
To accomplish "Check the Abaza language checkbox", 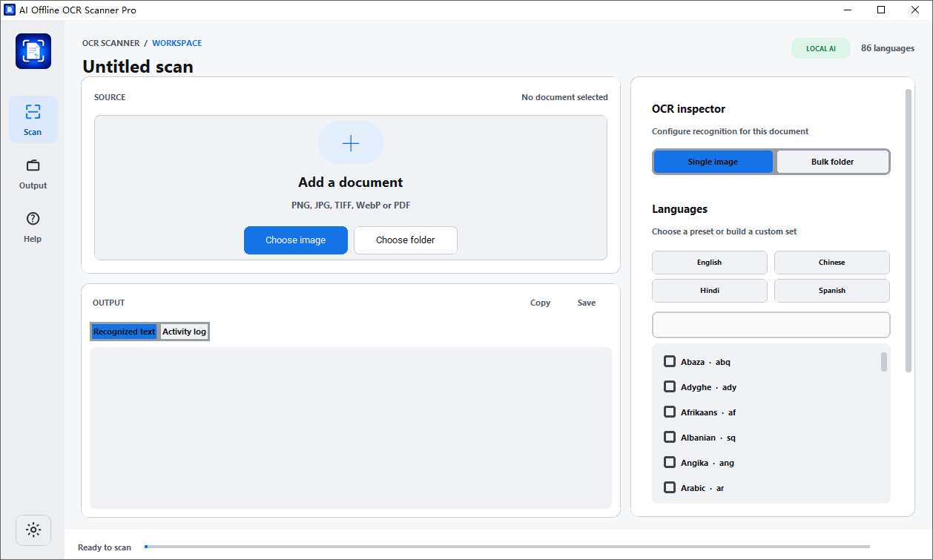I will pyautogui.click(x=670, y=361).
